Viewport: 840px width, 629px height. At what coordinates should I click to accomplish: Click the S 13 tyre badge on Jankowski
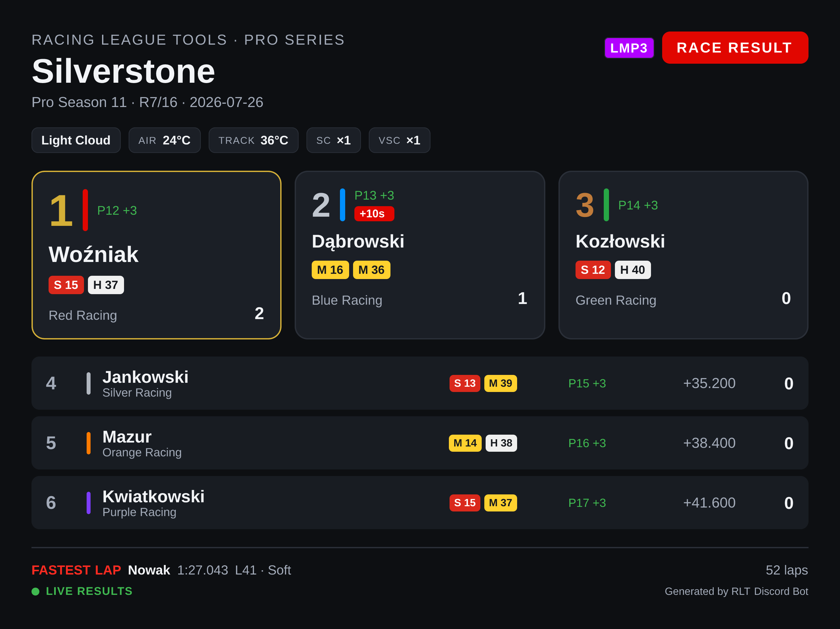click(x=465, y=383)
